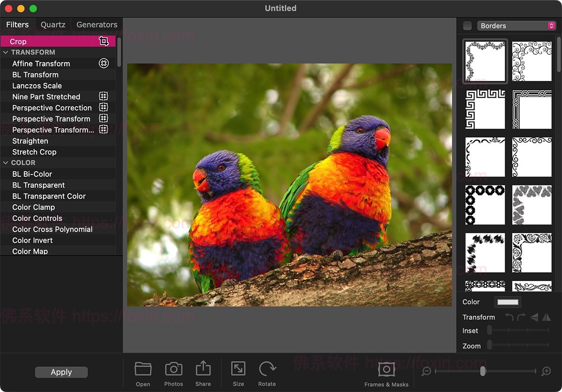Click the Crop tool icon
Image resolution: width=562 pixels, height=392 pixels.
point(104,41)
